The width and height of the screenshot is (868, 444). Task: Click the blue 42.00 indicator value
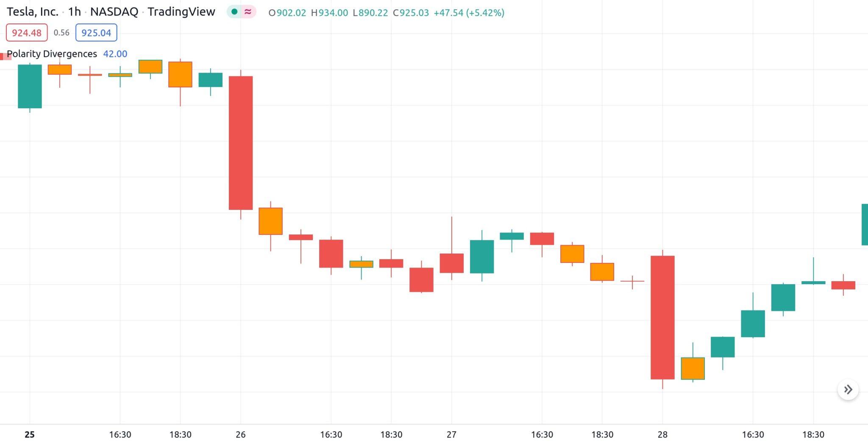pos(115,54)
